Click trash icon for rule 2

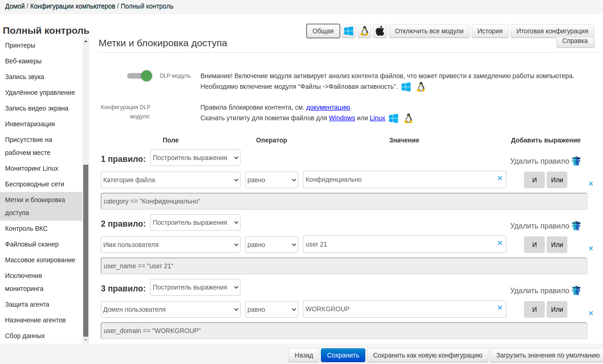click(576, 226)
